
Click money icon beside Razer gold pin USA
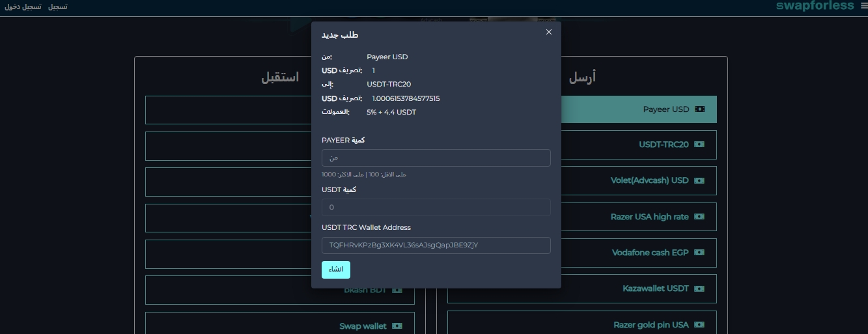coord(700,325)
